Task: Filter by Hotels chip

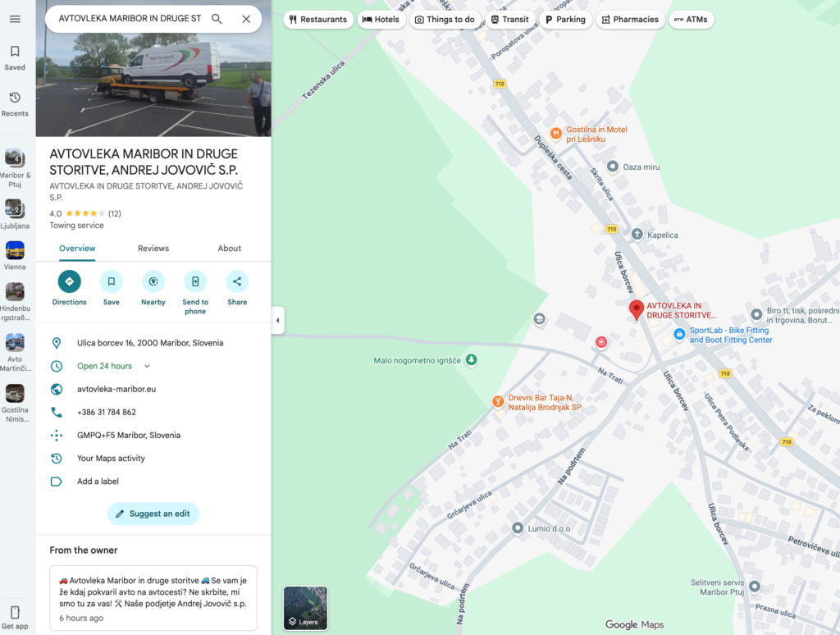Action: pos(381,20)
